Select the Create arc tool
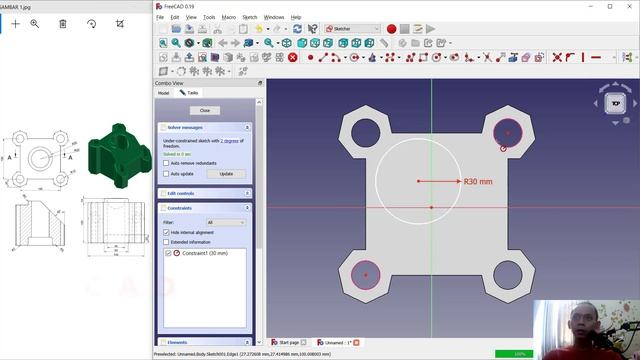 (336, 58)
